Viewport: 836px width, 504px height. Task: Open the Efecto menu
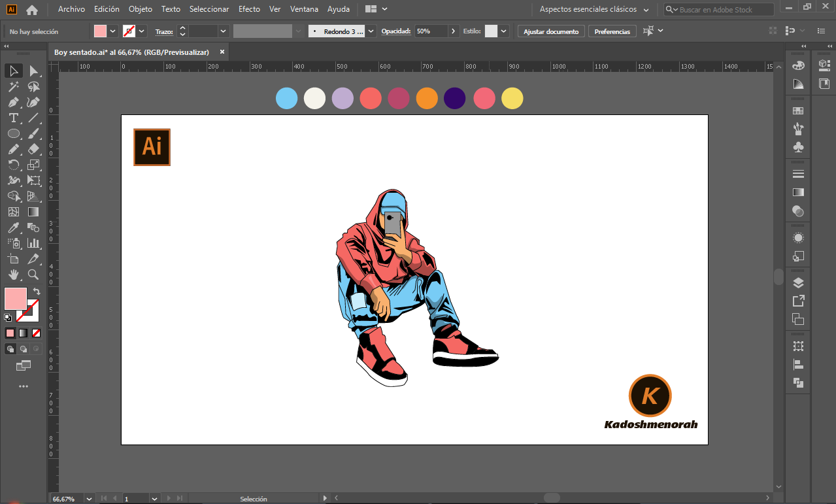[249, 9]
